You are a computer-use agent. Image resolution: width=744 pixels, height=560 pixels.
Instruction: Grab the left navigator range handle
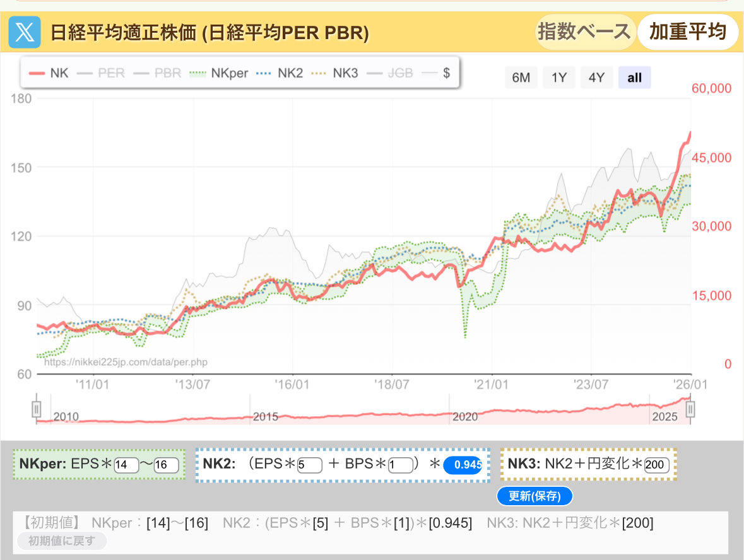point(37,409)
